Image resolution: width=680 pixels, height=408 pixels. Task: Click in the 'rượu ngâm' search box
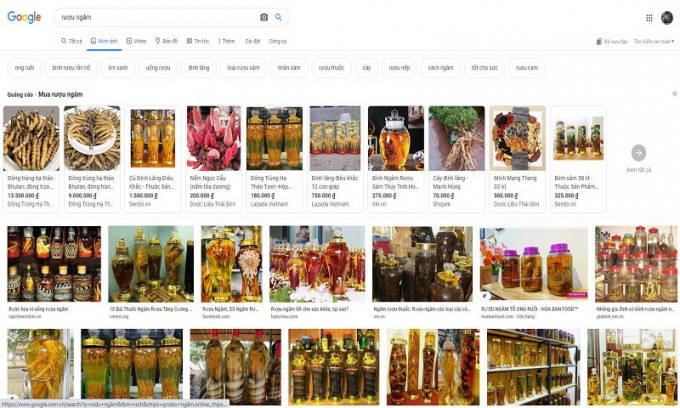click(x=150, y=17)
